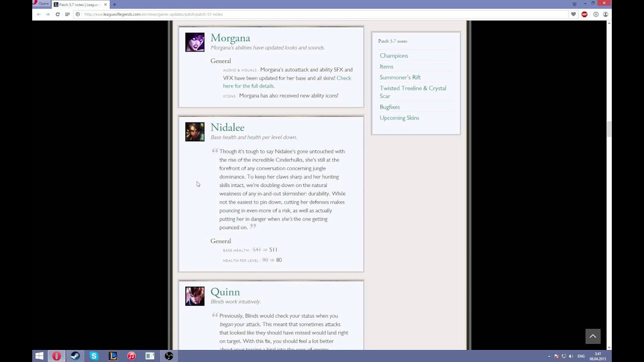Open the taskbar clock and date

pyautogui.click(x=598, y=356)
